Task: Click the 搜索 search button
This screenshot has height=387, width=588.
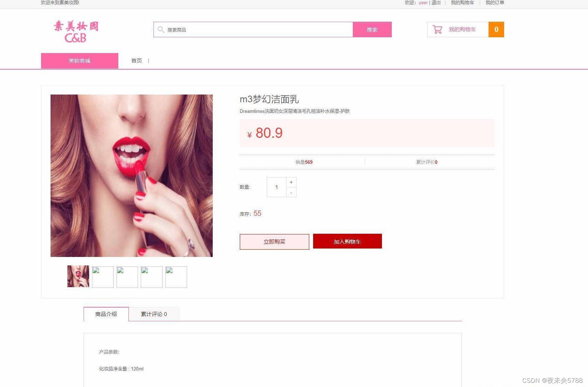Action: pos(372,30)
